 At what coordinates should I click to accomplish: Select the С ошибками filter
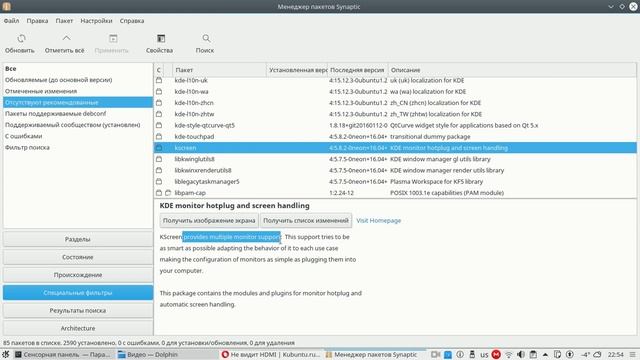(x=78, y=136)
